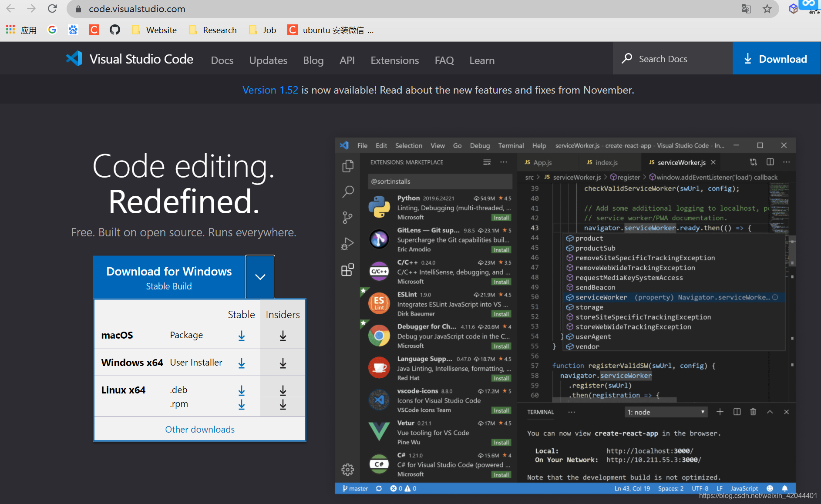Open the Apps shortcut in bookmarks bar
Screen dimensions: 821x504
(x=21, y=30)
